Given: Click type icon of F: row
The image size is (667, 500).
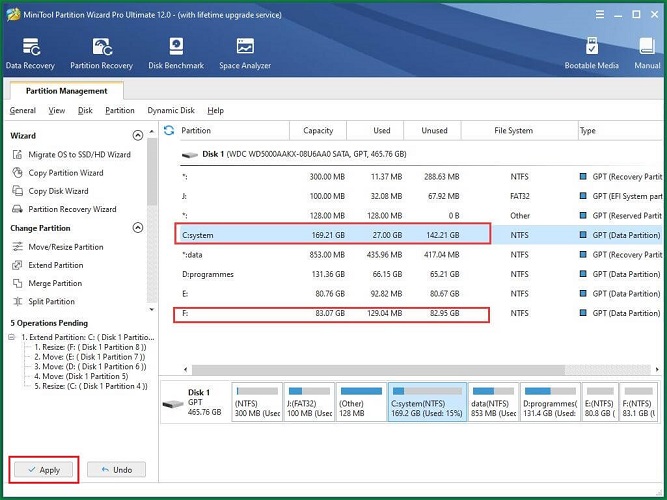Looking at the screenshot, I should [583, 313].
